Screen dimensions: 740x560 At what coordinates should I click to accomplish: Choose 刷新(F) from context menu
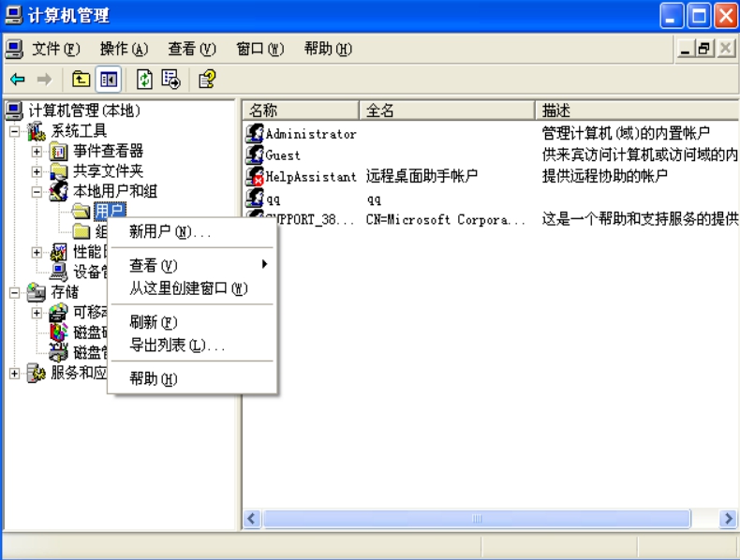193,322
